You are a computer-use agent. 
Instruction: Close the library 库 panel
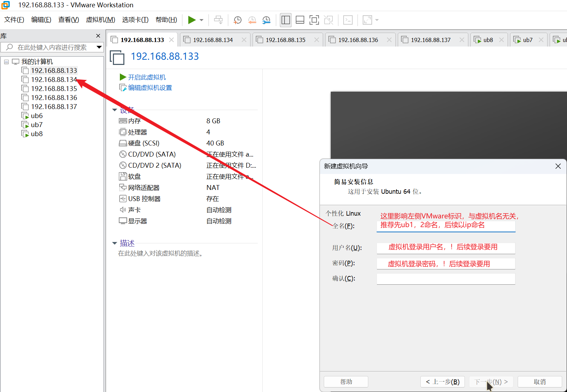[98, 36]
